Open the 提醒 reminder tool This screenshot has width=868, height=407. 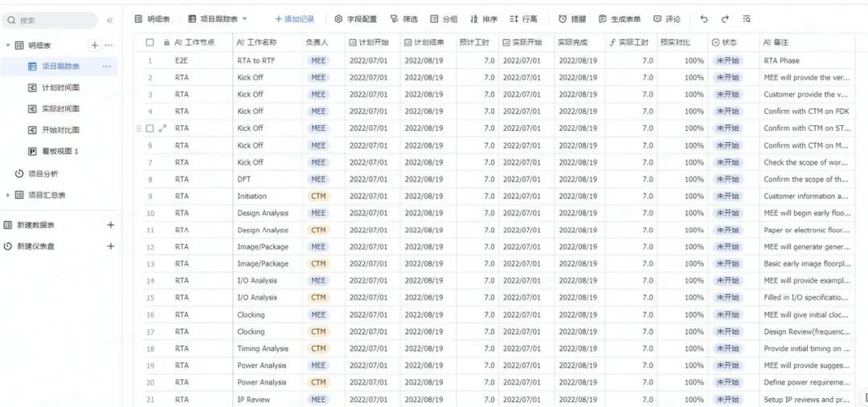pos(572,18)
